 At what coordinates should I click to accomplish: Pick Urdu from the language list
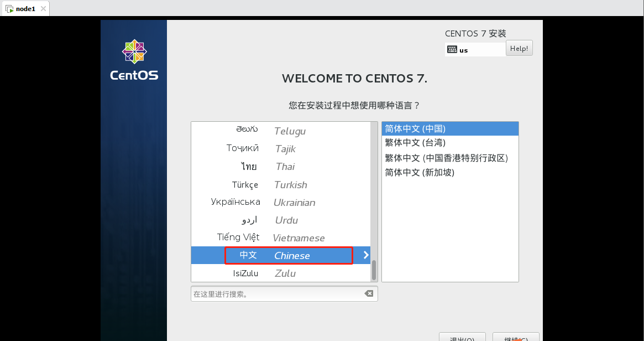click(280, 220)
